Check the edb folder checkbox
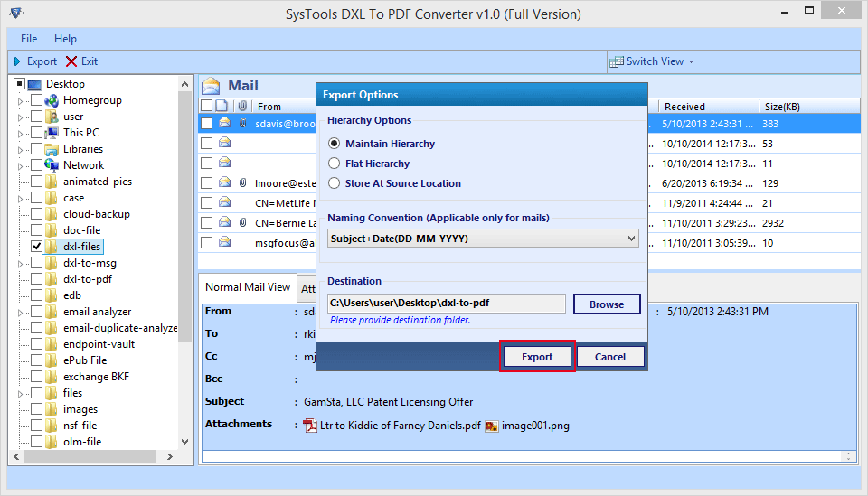Viewport: 868px width, 496px height. (36, 295)
